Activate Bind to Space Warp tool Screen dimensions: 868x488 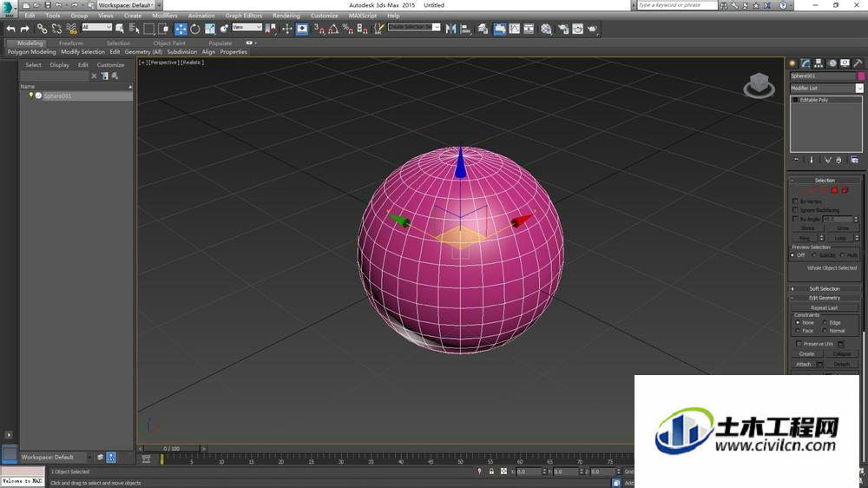71,29
